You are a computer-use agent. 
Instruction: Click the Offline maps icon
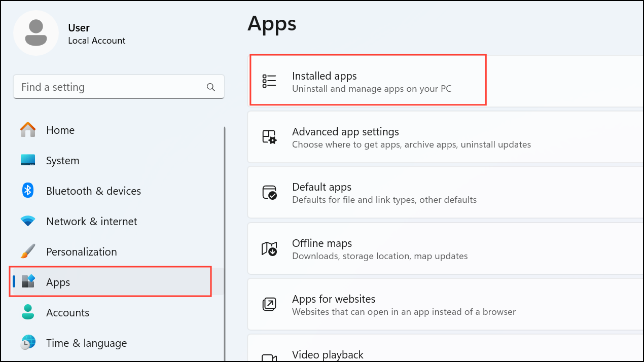pos(269,248)
